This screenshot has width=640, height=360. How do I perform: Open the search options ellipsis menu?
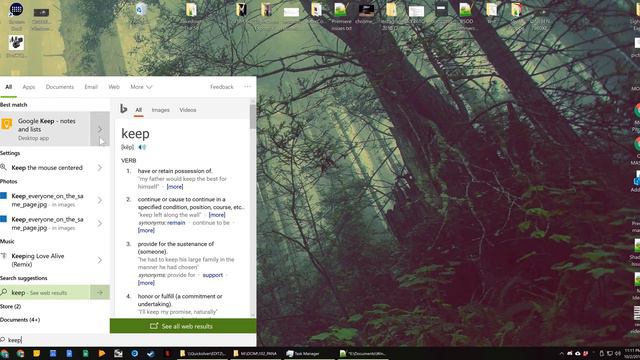[x=247, y=87]
